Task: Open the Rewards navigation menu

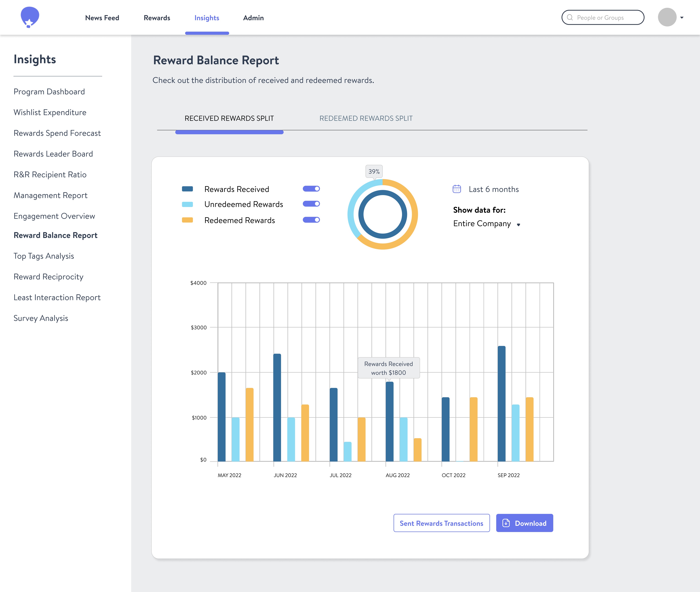Action: point(157,18)
